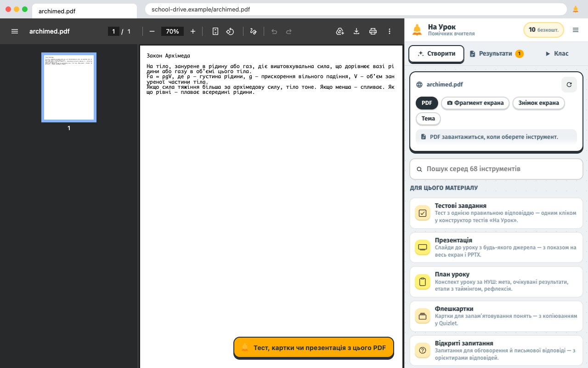Switch to the Створити tab

coord(436,53)
